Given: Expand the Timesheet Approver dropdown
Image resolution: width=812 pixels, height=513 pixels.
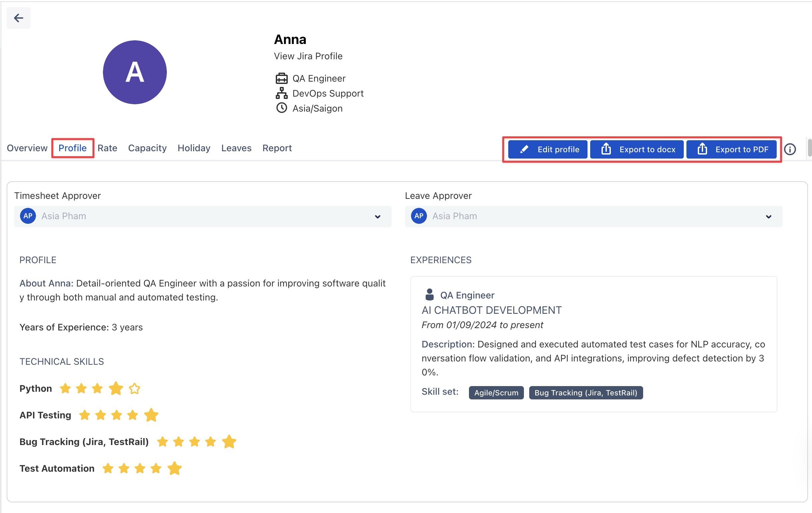Looking at the screenshot, I should click(377, 217).
